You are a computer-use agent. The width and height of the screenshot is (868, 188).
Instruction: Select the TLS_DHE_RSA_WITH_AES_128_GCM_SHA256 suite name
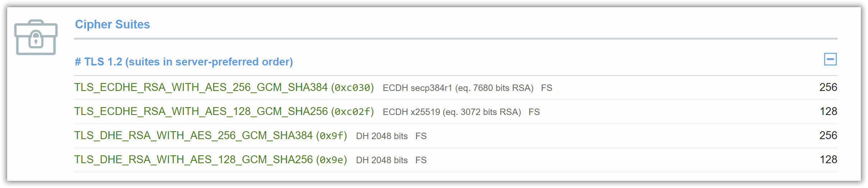193,160
